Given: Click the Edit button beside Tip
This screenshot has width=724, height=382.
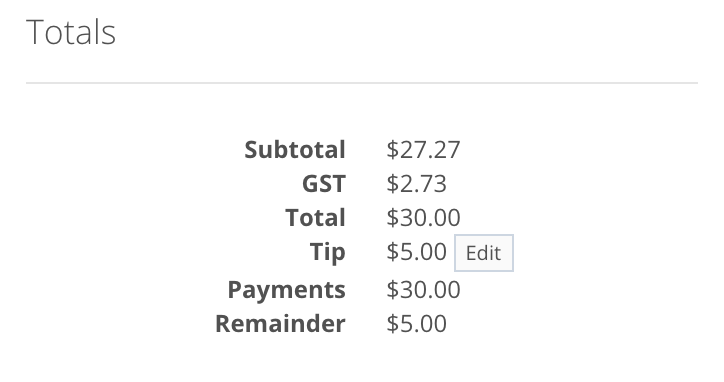Looking at the screenshot, I should [x=483, y=253].
